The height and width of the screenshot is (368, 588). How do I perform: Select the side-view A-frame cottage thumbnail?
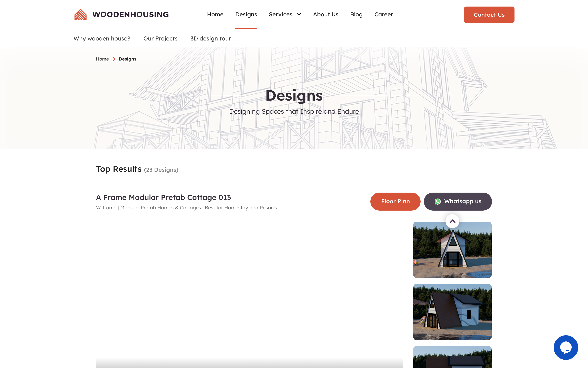pos(452,312)
